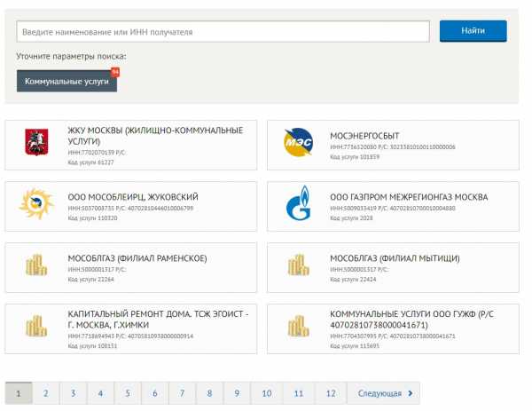Click coins icon for ООО ГУЖФ
This screenshot has height=411, width=532.
click(299, 326)
